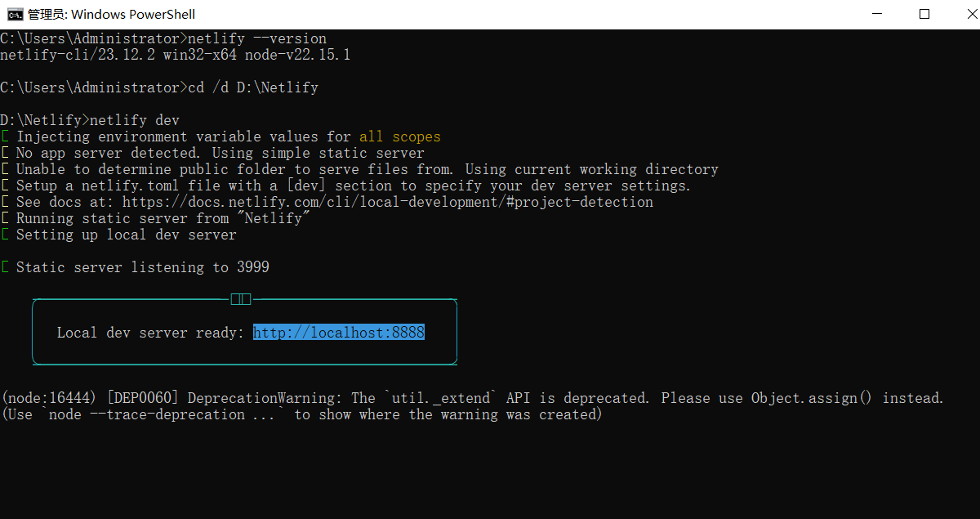980x519 pixels.
Task: Maximize the PowerShell window
Action: (x=924, y=14)
